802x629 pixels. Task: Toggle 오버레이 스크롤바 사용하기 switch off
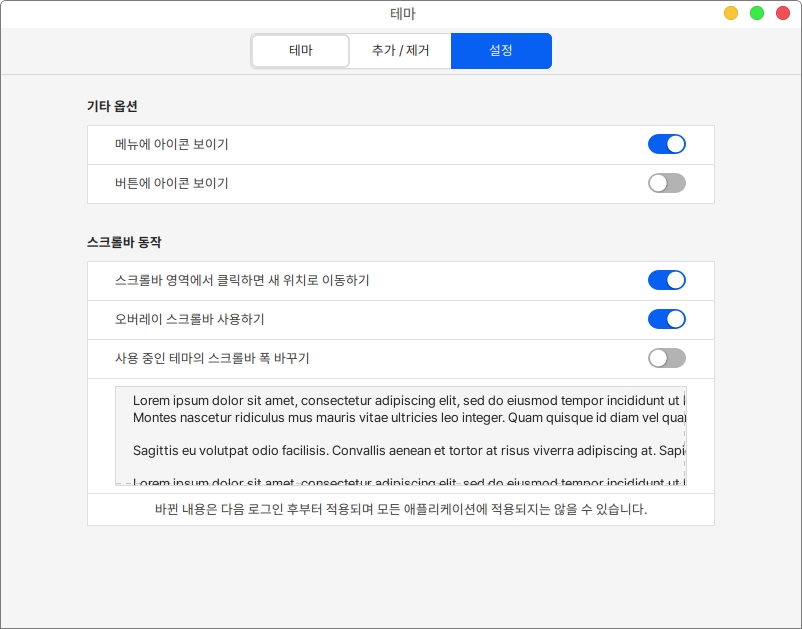tap(666, 319)
